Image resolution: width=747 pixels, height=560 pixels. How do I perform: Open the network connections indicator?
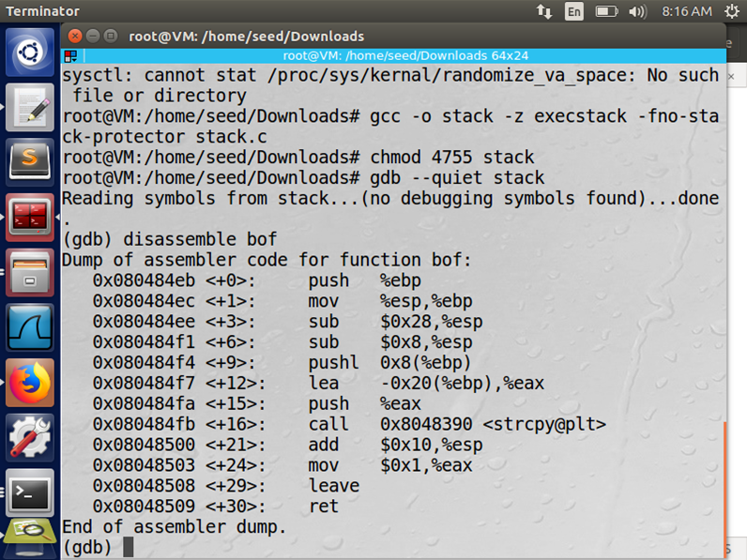pos(544,11)
